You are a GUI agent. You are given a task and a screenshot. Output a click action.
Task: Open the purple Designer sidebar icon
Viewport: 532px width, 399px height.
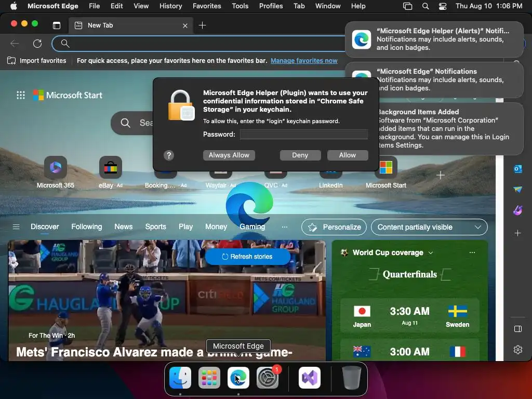coord(518,211)
